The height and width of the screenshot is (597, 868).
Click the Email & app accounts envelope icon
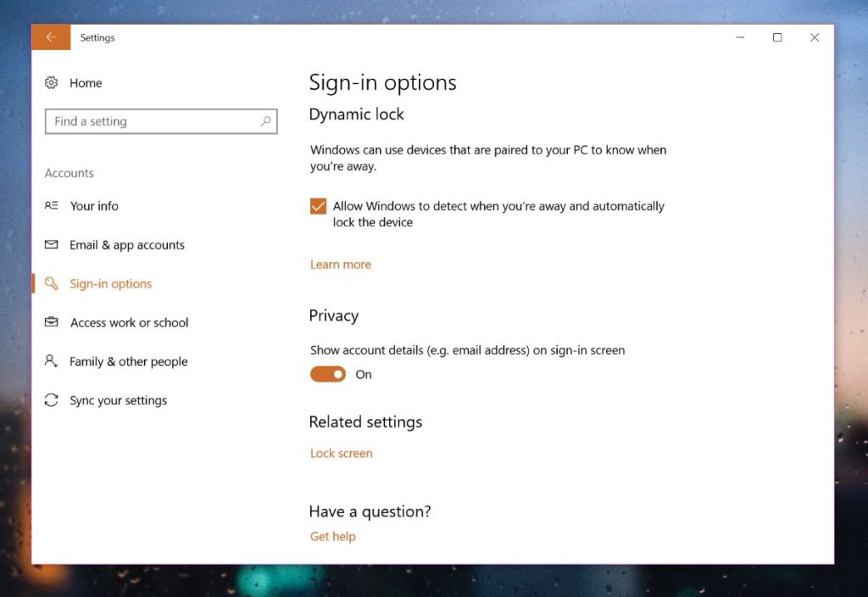coord(52,244)
